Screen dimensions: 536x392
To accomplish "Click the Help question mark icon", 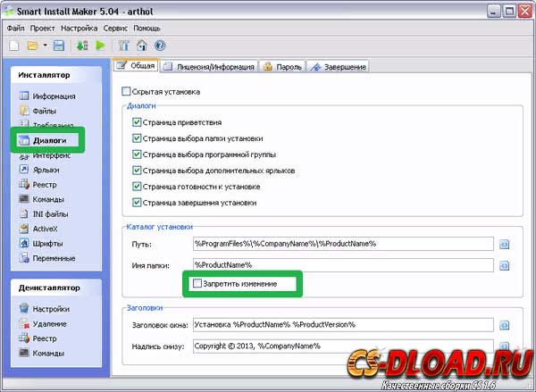I will (x=160, y=46).
